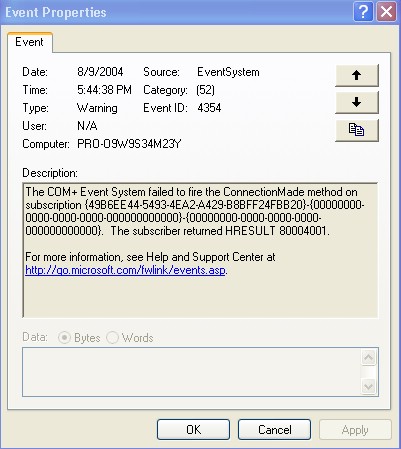Open the Event tab
The image size is (401, 449).
(x=29, y=42)
